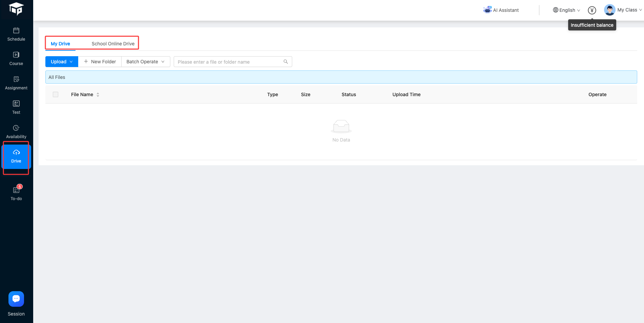644x323 pixels.
Task: Open the English language selector
Action: 566,10
